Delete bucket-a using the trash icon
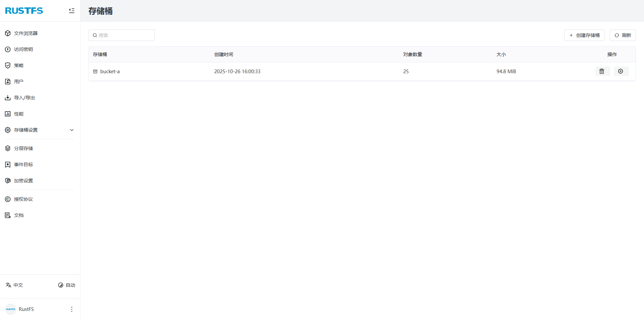This screenshot has height=320, width=644. click(x=602, y=71)
